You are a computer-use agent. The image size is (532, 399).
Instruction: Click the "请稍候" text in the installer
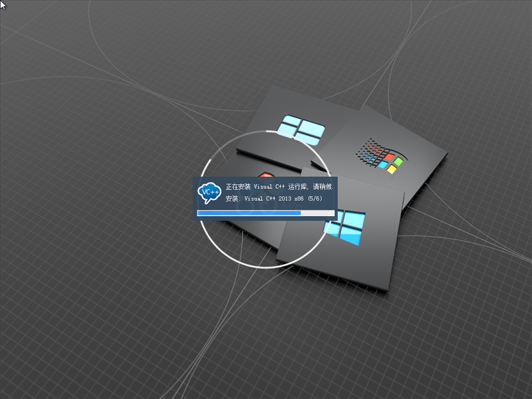(x=323, y=188)
